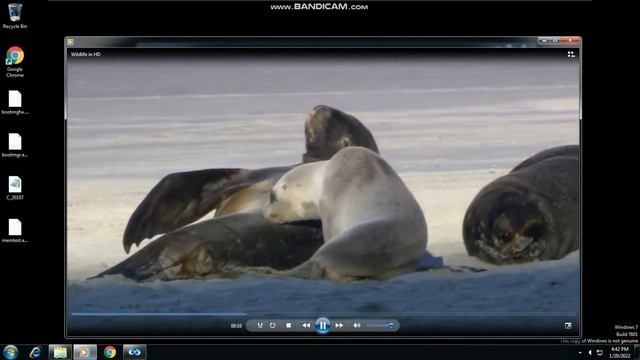Adjust the volume slider
This screenshot has width=640, height=360.
coord(380,326)
